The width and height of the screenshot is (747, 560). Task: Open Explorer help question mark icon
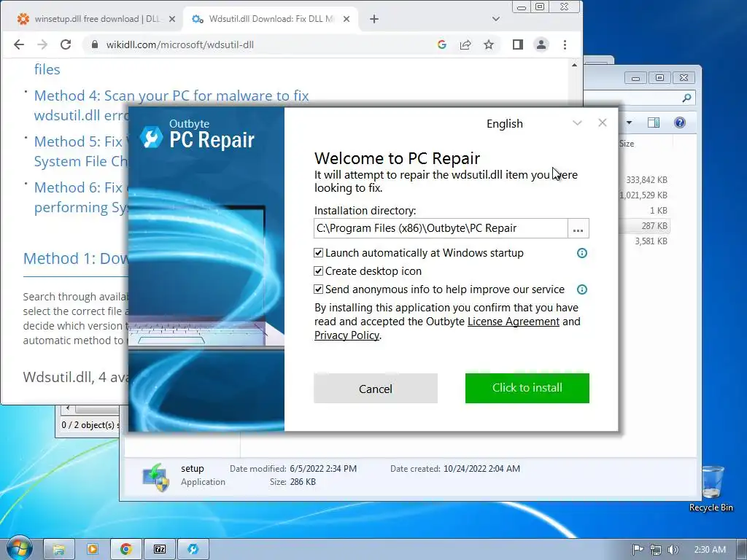[x=680, y=122]
